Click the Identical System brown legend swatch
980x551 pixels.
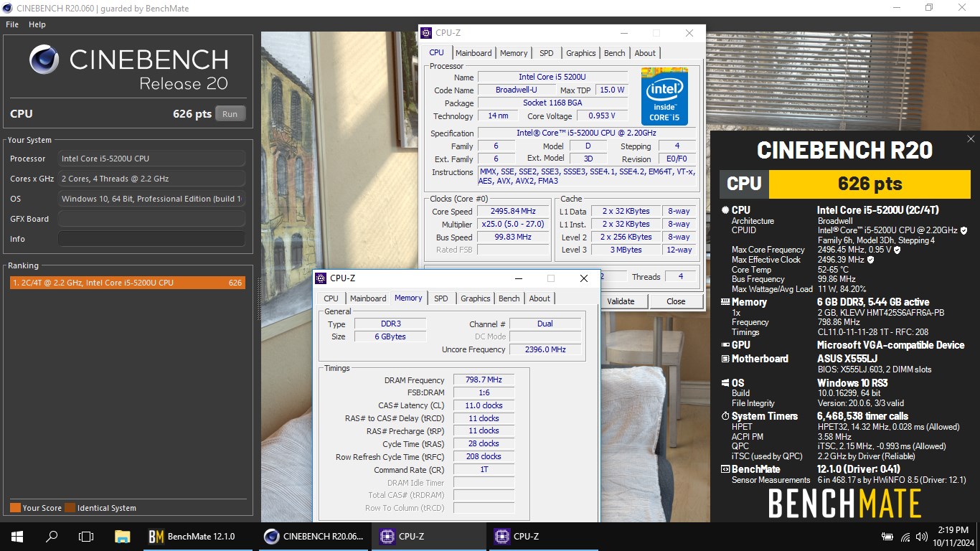point(70,508)
